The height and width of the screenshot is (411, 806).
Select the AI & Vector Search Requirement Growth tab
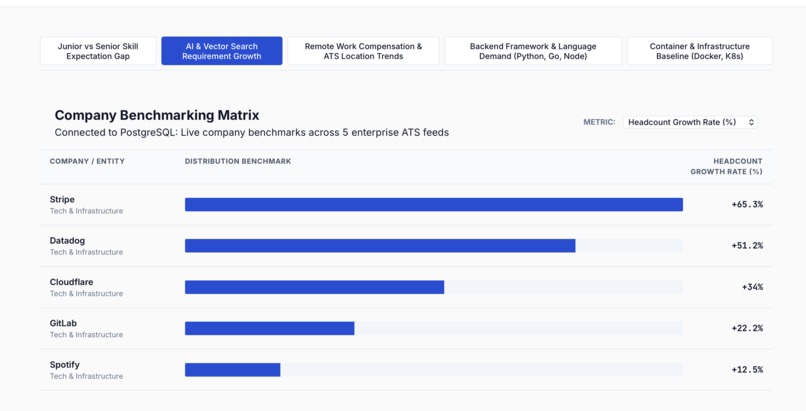click(x=222, y=51)
